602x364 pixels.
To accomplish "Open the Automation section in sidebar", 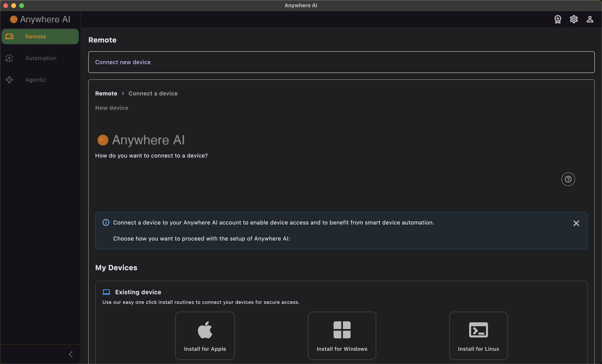I will tap(40, 58).
